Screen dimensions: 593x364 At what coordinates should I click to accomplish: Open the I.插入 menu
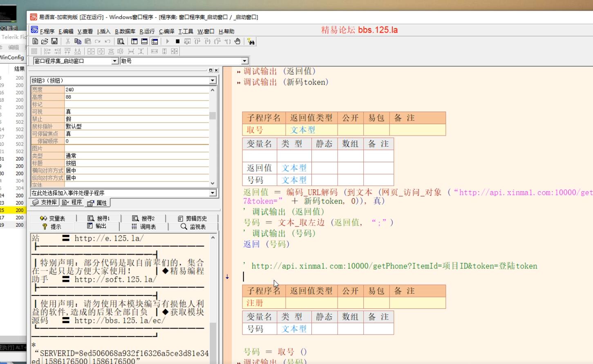(104, 31)
